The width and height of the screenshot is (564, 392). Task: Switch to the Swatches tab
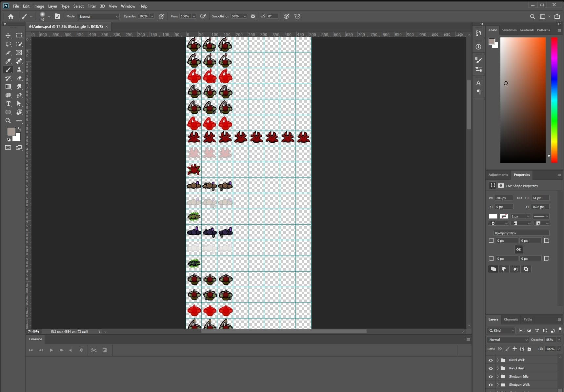tap(509, 30)
